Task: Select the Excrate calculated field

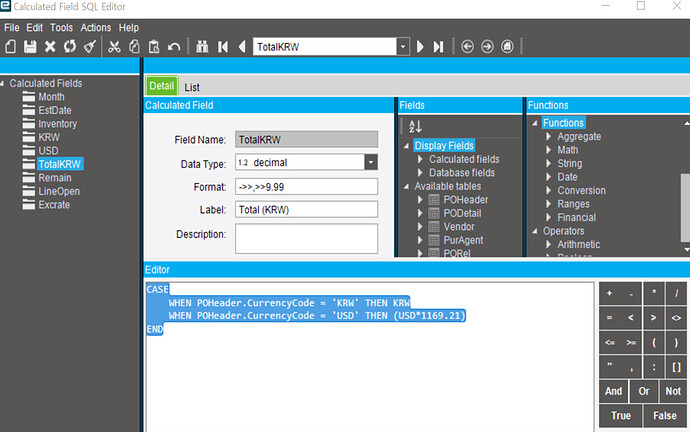Action: (54, 205)
